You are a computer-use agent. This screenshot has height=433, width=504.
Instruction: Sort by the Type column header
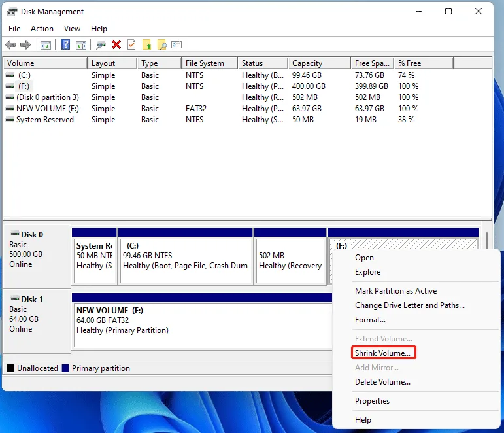[x=160, y=63]
